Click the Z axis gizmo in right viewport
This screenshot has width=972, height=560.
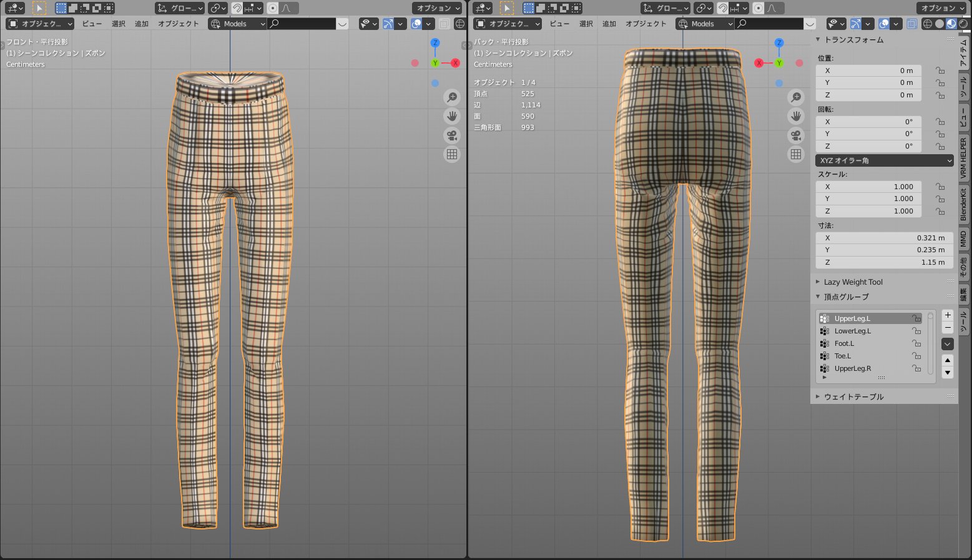click(x=779, y=43)
